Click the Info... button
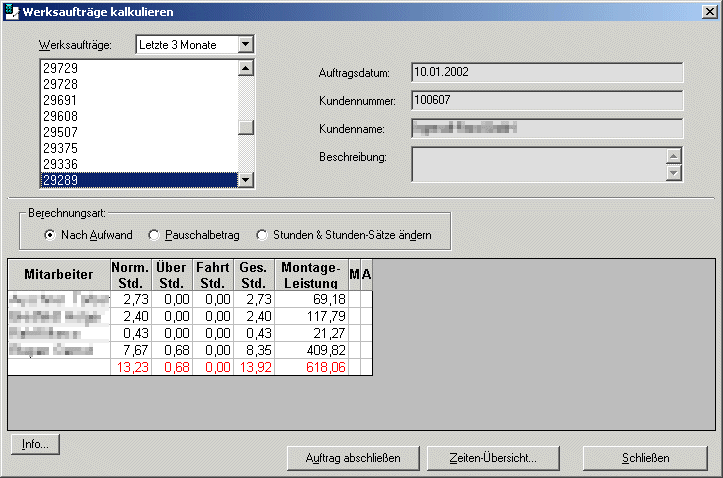The height and width of the screenshot is (478, 723). [x=36, y=444]
